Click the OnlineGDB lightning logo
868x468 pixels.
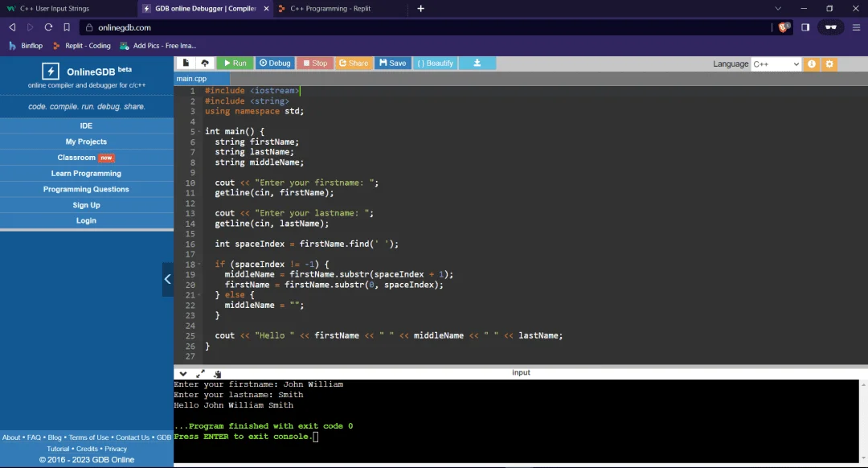pos(51,71)
